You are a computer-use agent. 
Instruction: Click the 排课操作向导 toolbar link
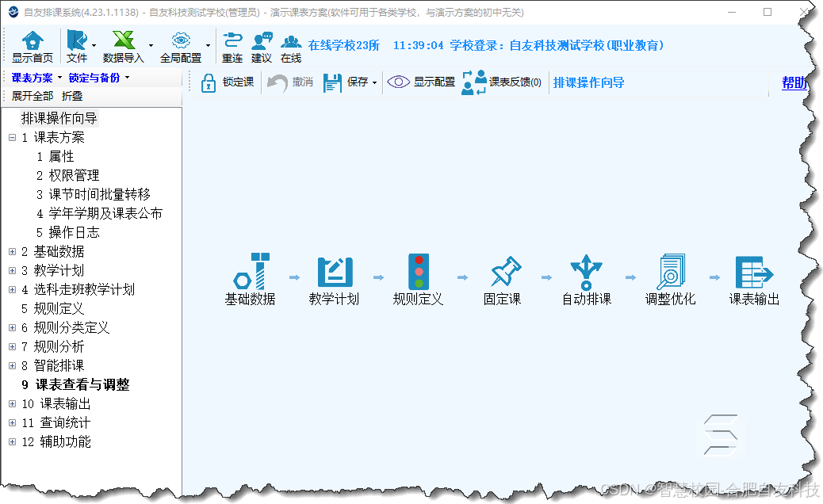(x=588, y=82)
